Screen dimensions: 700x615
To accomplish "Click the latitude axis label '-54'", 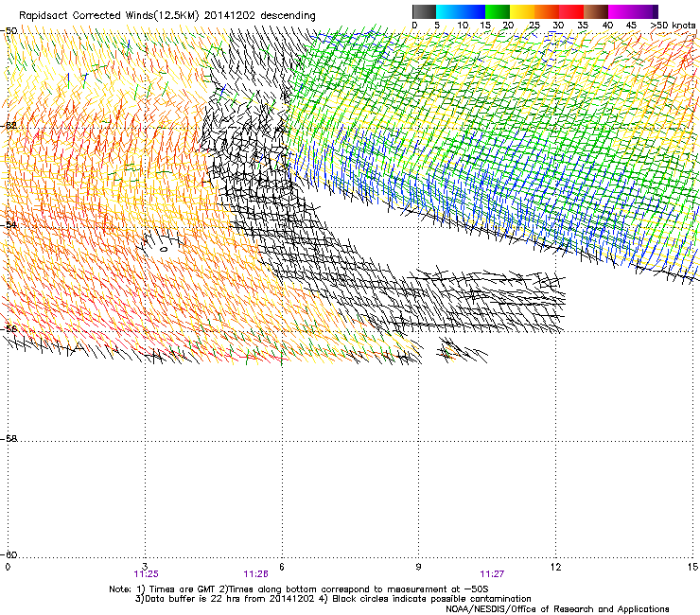I will coord(9,224).
